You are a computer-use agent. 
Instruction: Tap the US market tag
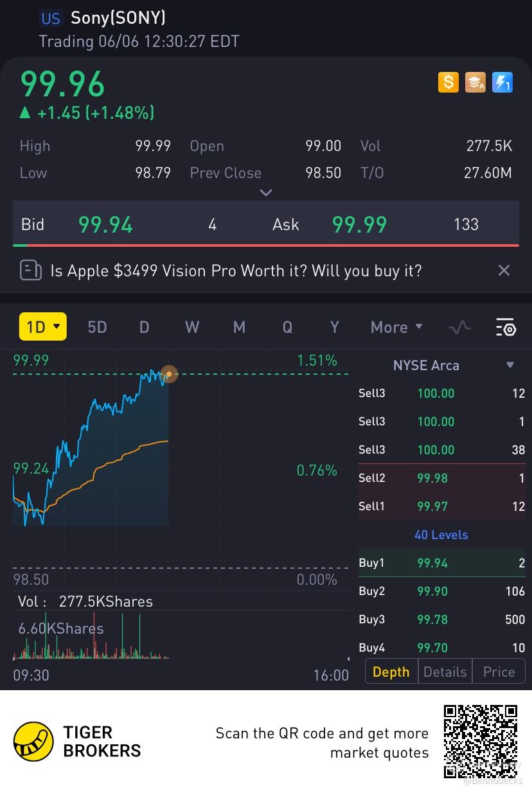coord(51,18)
